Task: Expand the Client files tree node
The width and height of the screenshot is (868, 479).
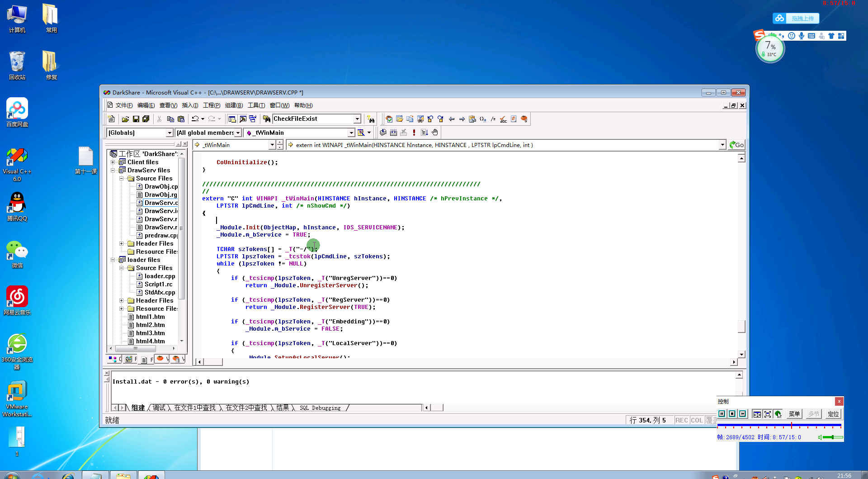Action: (x=113, y=162)
